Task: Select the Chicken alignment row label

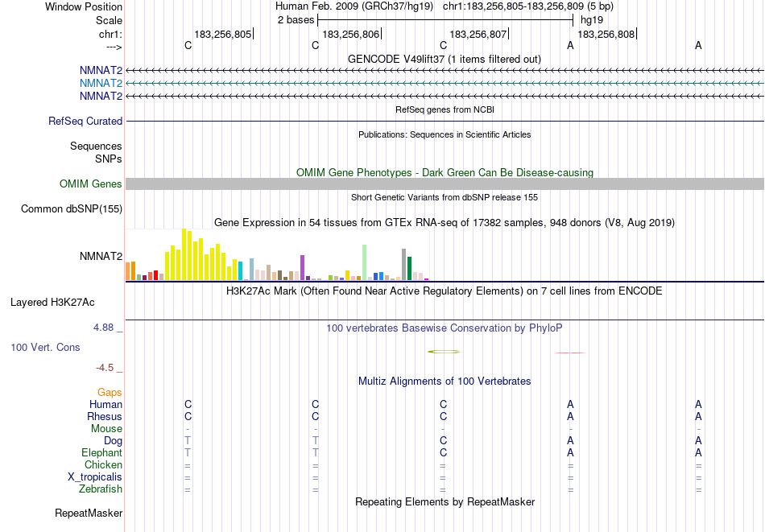Action: click(103, 464)
